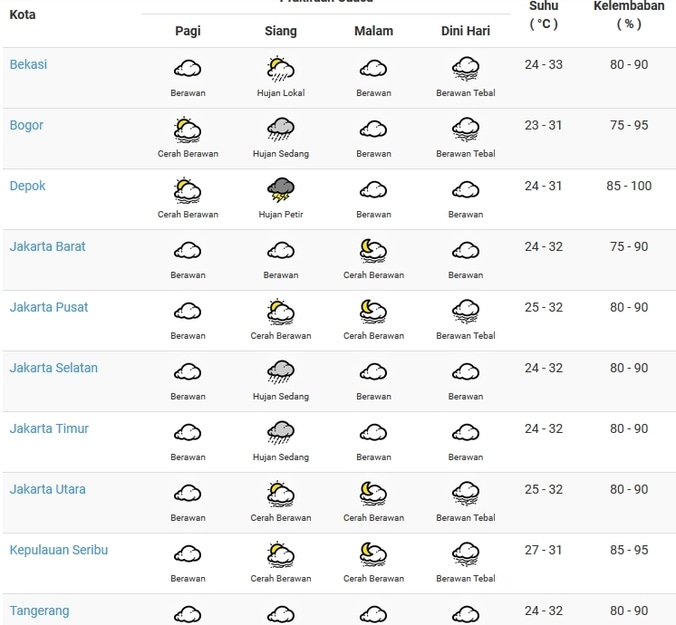Click Jakarta Utara's daytime Cerah Berawan icon

coord(280,493)
